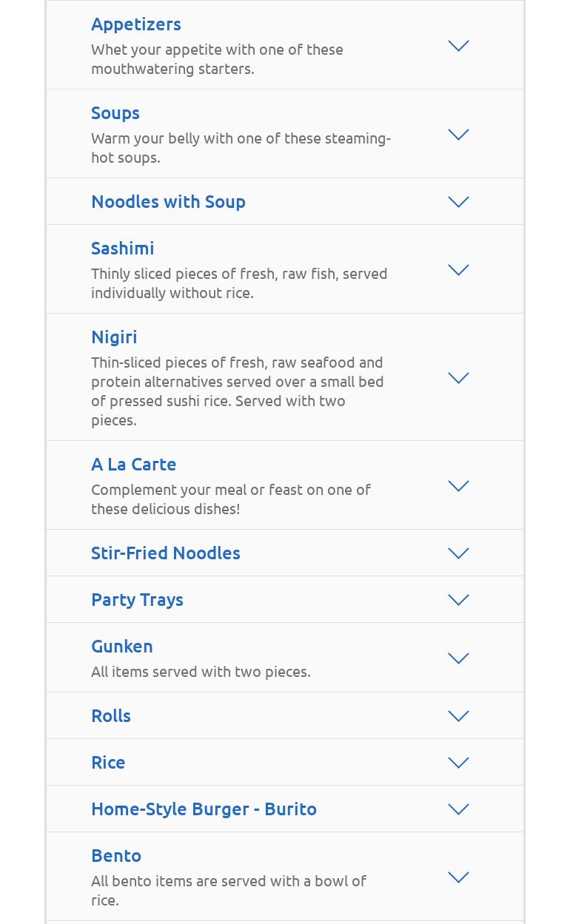Screen dimensions: 570x924
Task: Expand Sashimi using its arrow icon
Action: click(458, 270)
